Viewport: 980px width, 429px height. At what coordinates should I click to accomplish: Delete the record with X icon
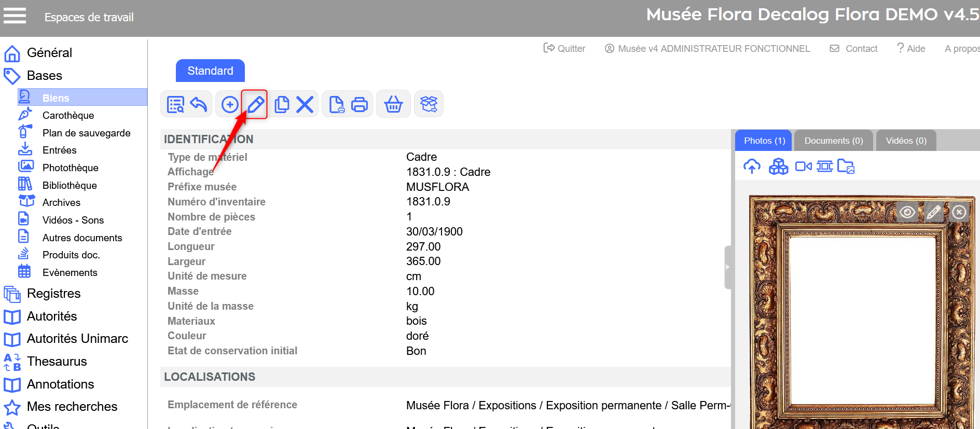pyautogui.click(x=305, y=104)
